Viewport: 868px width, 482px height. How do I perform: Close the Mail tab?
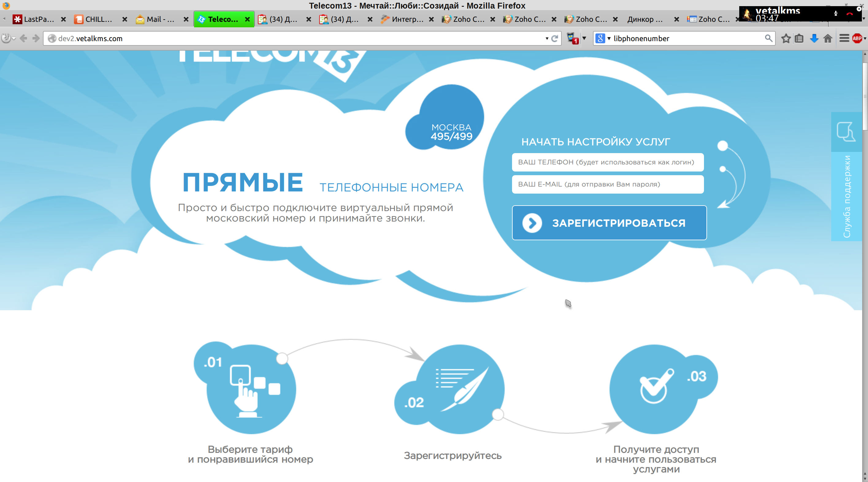click(186, 19)
